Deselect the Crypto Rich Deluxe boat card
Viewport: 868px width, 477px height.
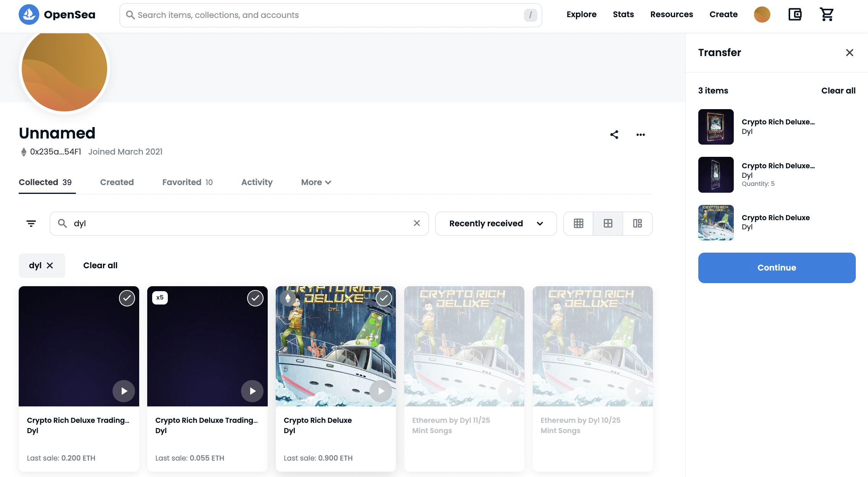coord(384,298)
